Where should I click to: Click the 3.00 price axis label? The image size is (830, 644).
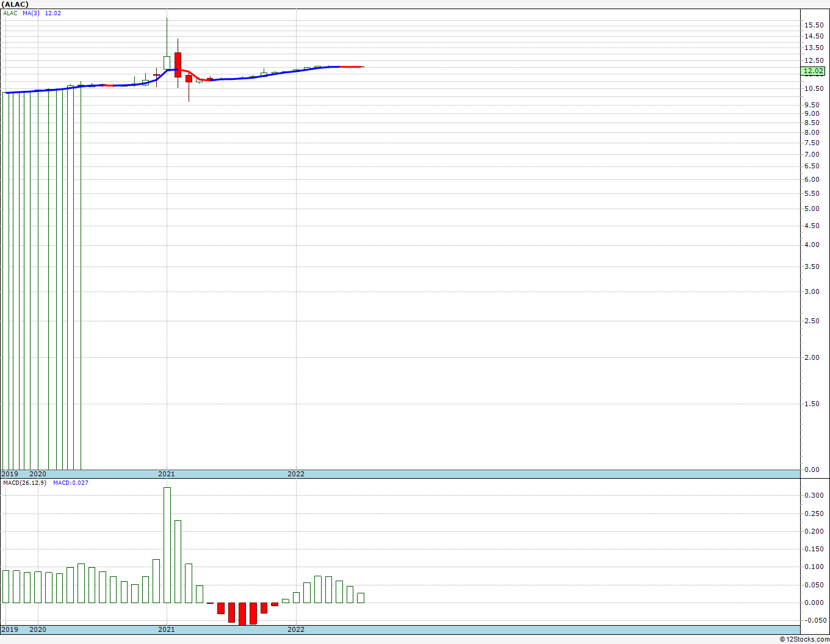(812, 292)
